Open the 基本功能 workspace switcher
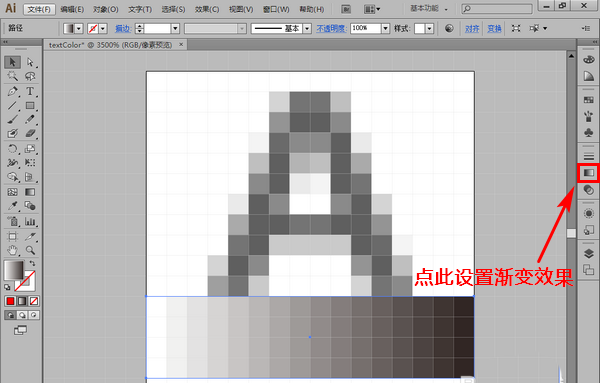 click(x=429, y=8)
